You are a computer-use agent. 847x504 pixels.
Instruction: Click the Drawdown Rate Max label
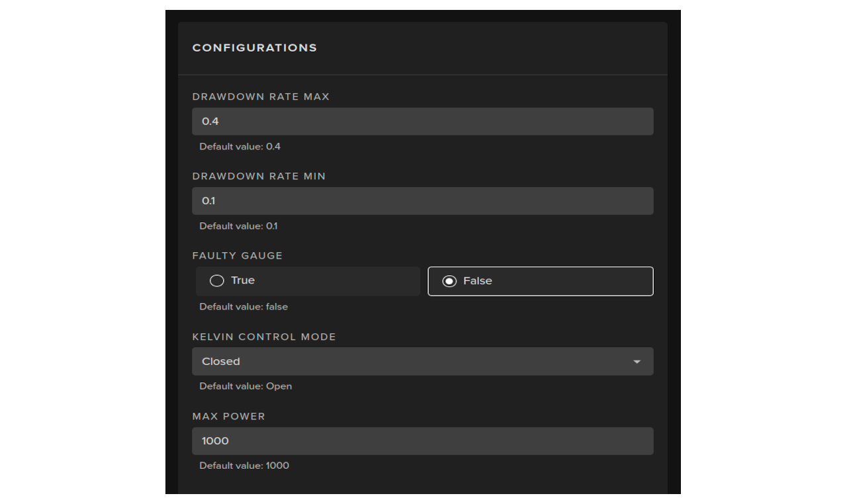coord(261,97)
